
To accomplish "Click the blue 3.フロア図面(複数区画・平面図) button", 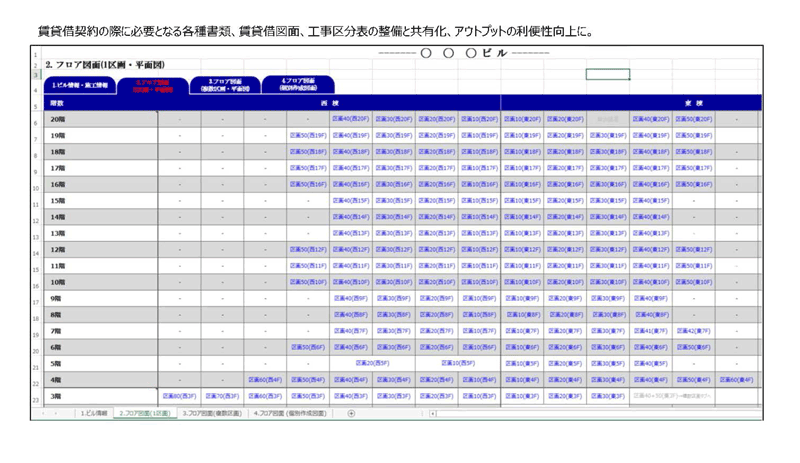I will 225,85.
